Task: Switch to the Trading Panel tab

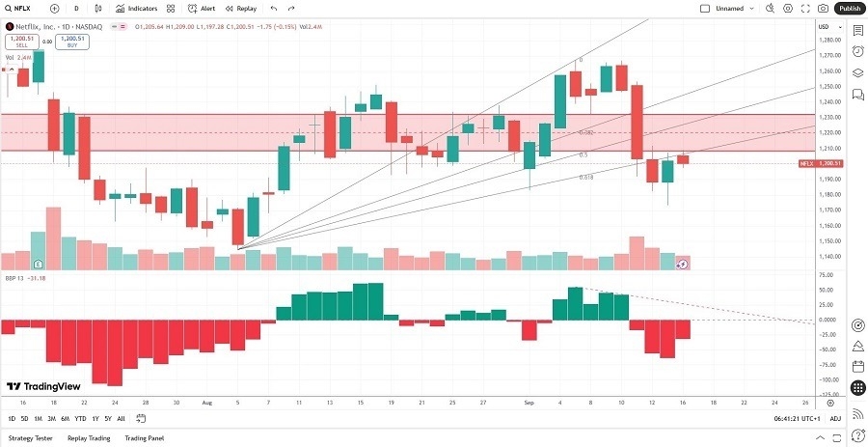Action: pos(145,437)
